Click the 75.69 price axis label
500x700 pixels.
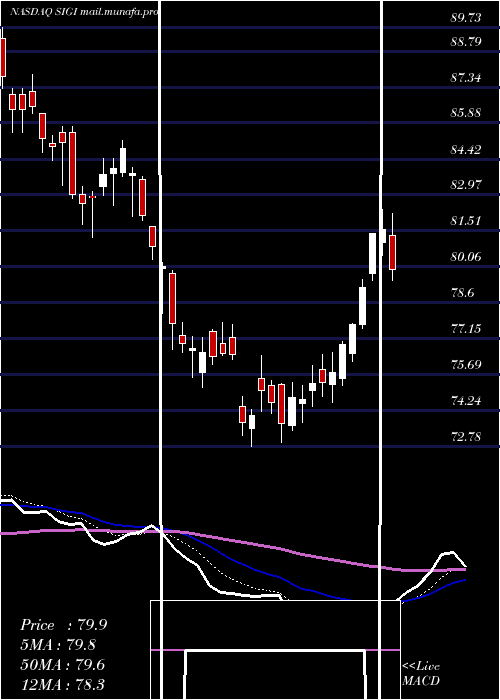pos(466,365)
